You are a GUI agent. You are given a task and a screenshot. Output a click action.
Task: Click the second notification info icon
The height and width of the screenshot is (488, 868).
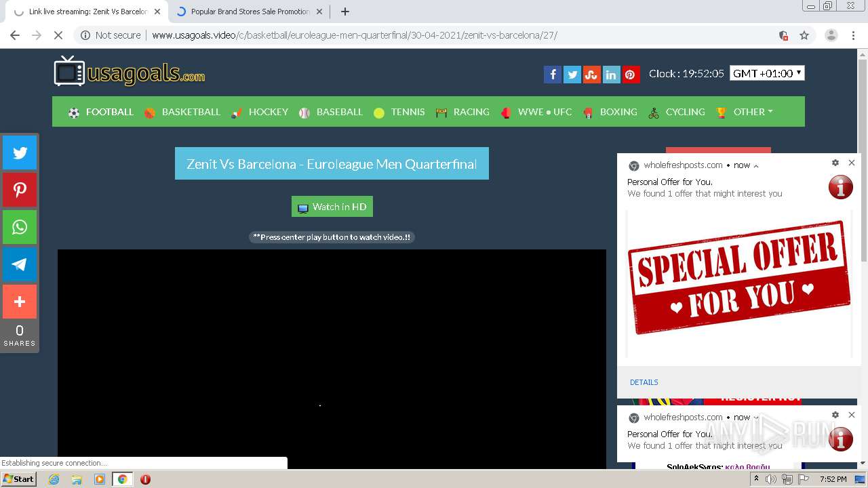coord(840,439)
